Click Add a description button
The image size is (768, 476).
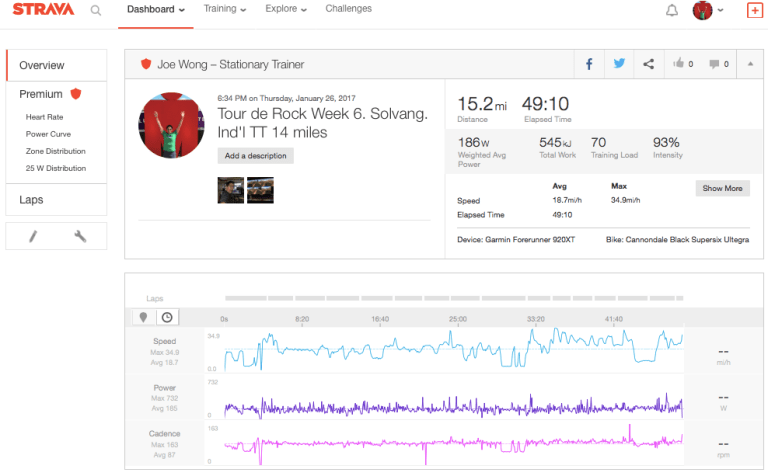255,156
